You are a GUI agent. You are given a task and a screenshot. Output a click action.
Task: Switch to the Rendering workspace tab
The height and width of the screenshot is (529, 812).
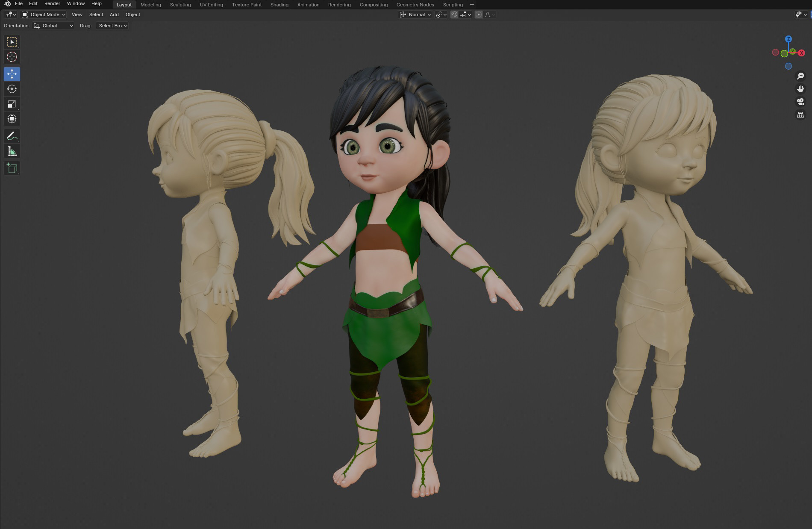point(339,5)
